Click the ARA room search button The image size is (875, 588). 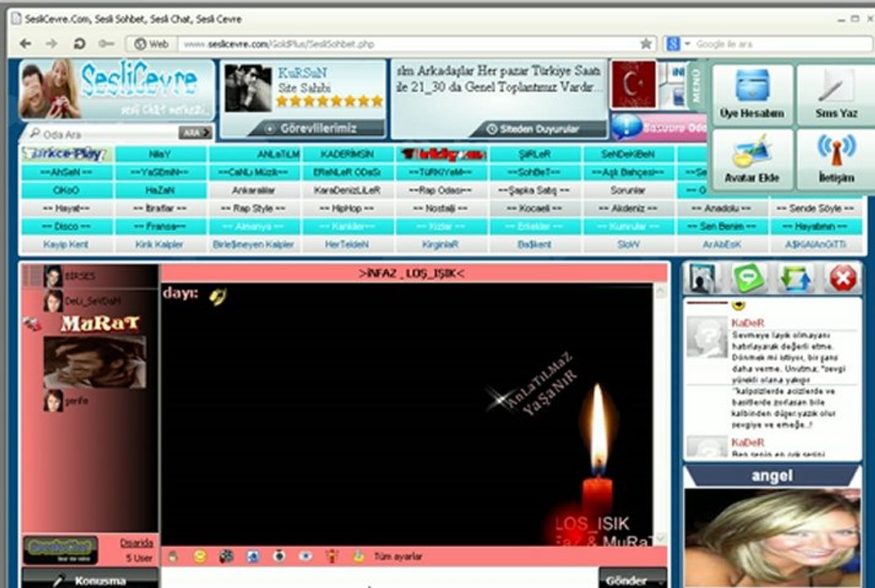(195, 133)
